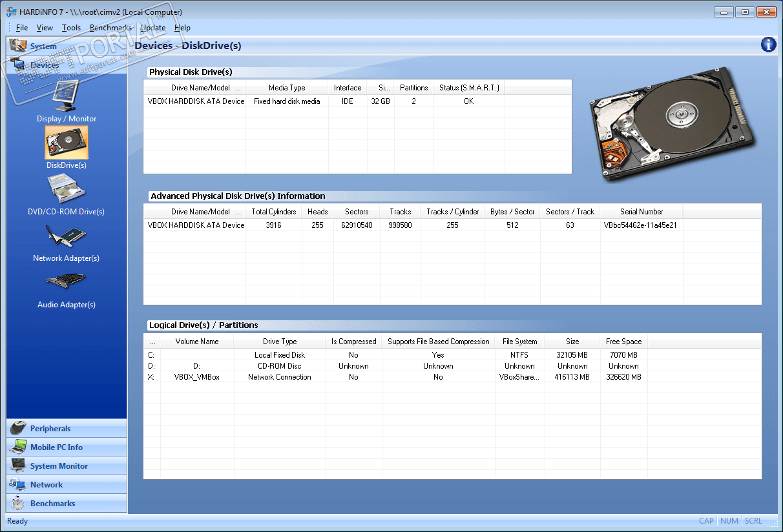This screenshot has width=783, height=532.
Task: Sort by Media Type column header
Action: [287, 88]
